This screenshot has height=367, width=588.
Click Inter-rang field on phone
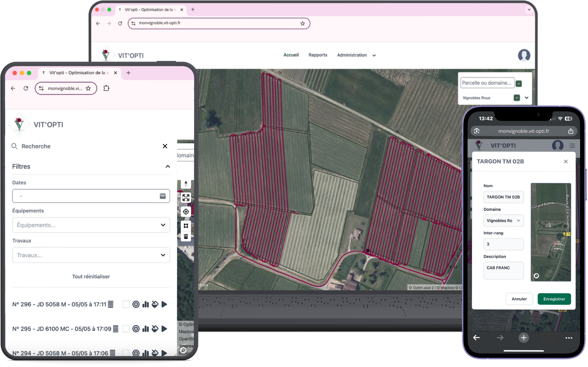pyautogui.click(x=503, y=244)
